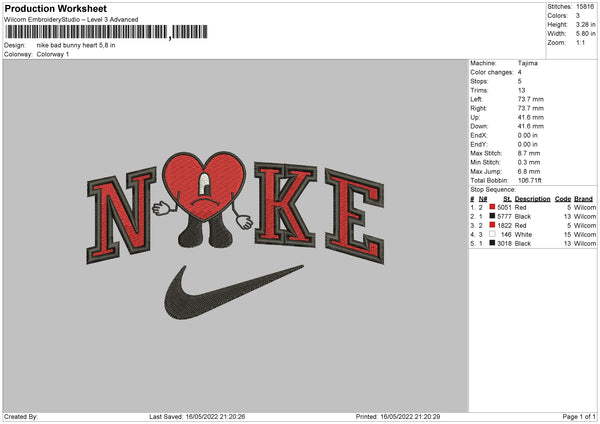Click the Min Stitch value 0.3 mm
This screenshot has width=600, height=424.
tap(529, 162)
